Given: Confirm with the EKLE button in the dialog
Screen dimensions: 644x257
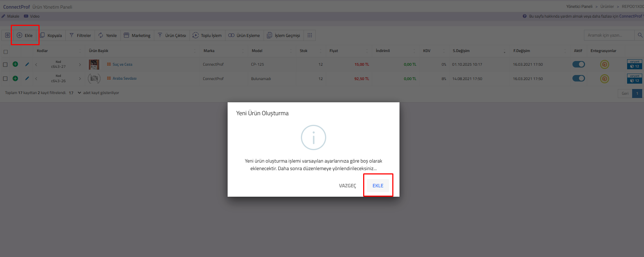Looking at the screenshot, I should [x=378, y=186].
